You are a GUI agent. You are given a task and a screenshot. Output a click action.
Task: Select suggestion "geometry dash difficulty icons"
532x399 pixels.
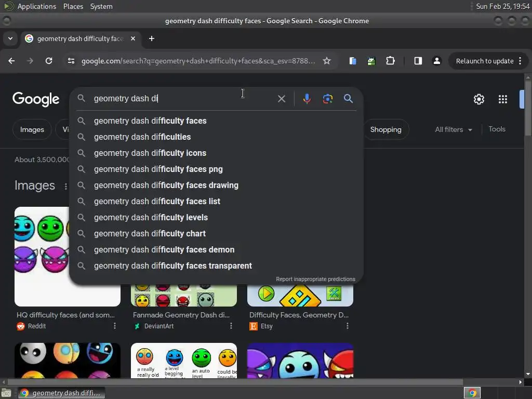[216, 153]
